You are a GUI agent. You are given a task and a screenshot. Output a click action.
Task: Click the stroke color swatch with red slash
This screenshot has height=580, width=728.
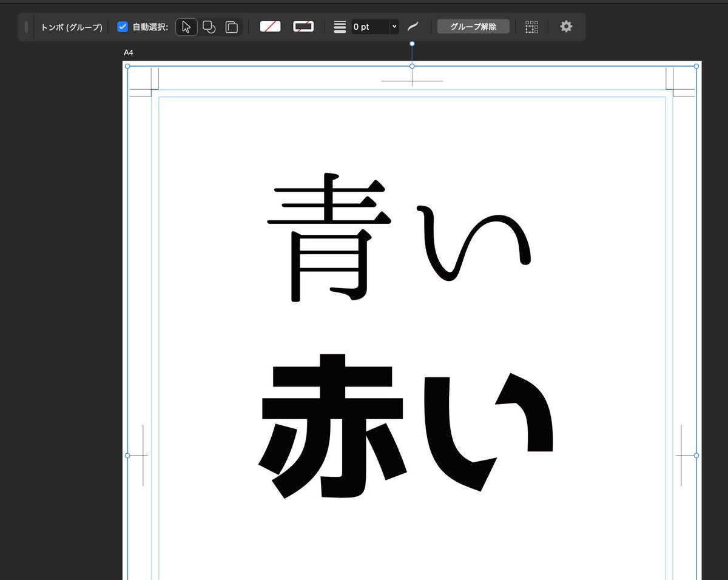[x=303, y=26]
